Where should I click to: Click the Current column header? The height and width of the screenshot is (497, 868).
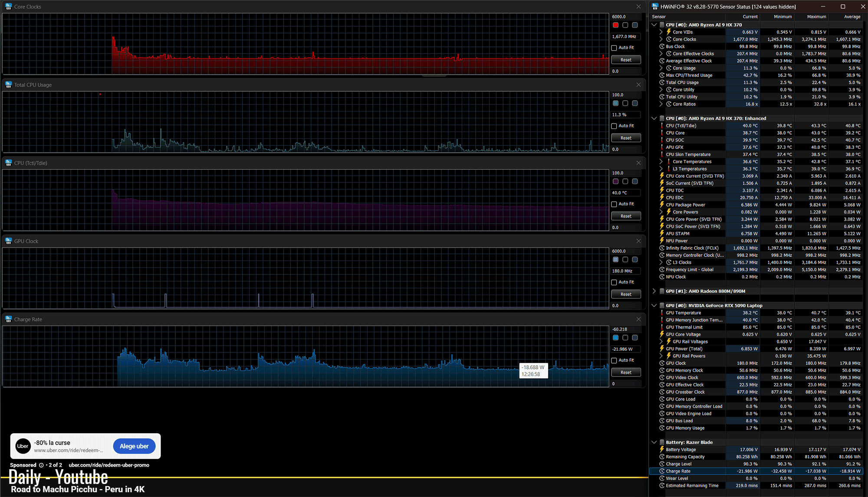coord(743,16)
